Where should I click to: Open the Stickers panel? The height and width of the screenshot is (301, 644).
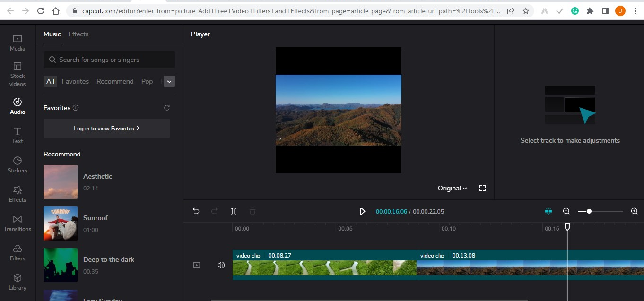[x=17, y=164]
